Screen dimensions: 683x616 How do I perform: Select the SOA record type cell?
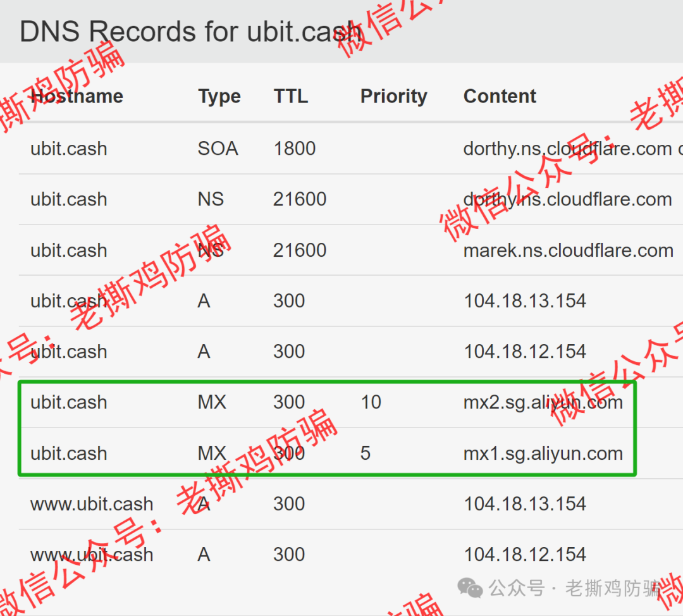tap(218, 149)
